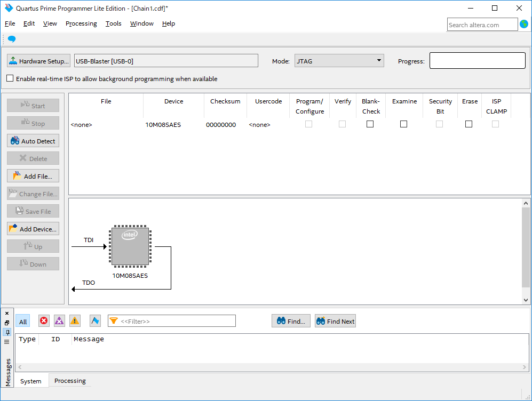Click the Message column header in messages
This screenshot has height=401, width=532.
click(x=89, y=339)
